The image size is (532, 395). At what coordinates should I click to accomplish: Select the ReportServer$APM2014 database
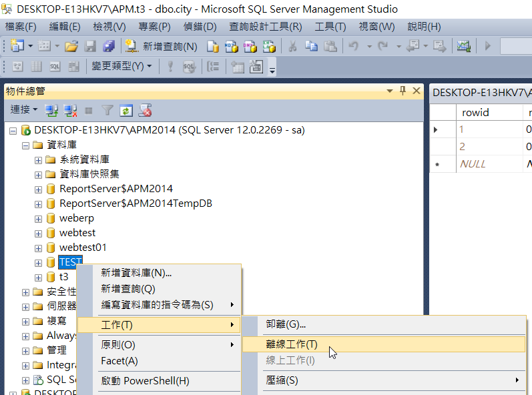coord(116,189)
